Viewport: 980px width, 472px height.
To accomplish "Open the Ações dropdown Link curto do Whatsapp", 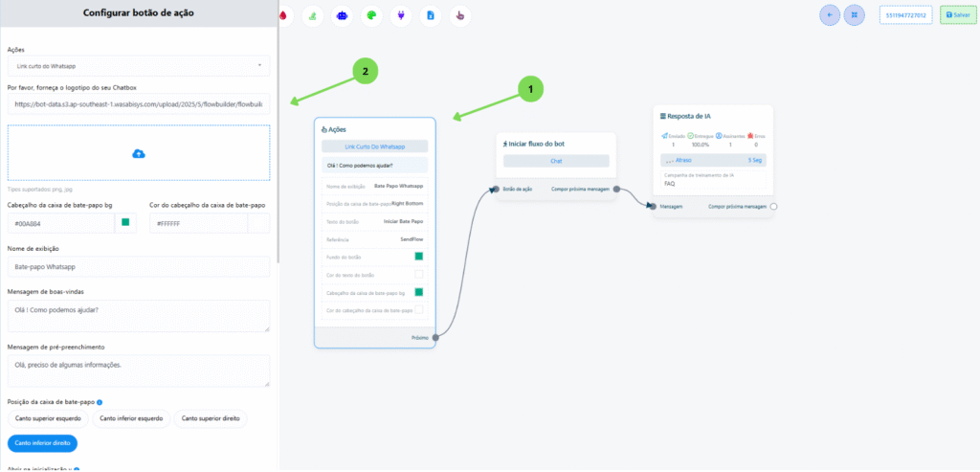I will coord(139,66).
